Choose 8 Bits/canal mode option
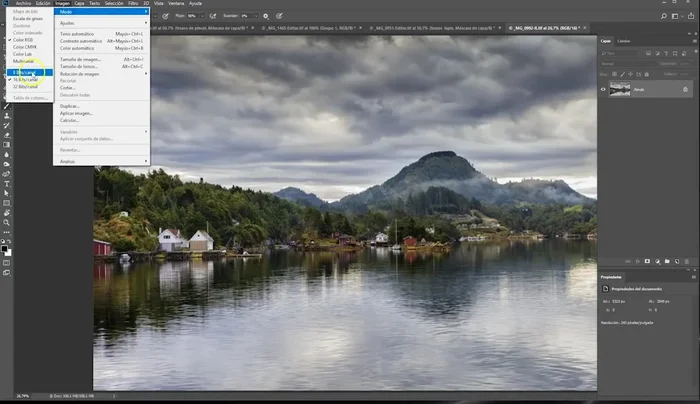 25,72
